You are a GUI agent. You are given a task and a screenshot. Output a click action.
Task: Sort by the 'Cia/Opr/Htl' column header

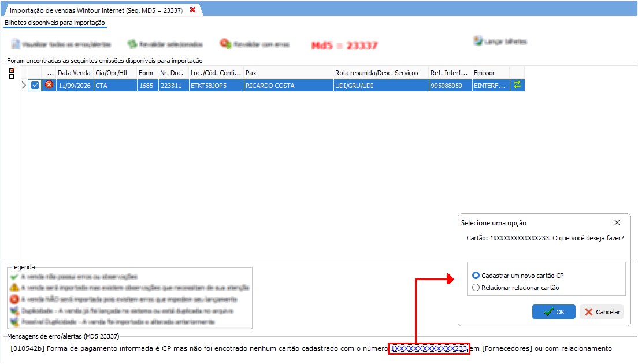[116, 73]
